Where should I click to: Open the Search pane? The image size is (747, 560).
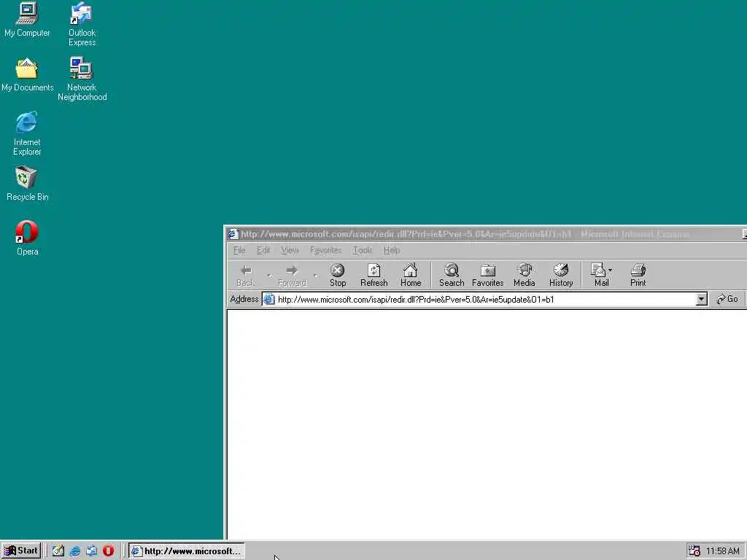click(x=452, y=275)
